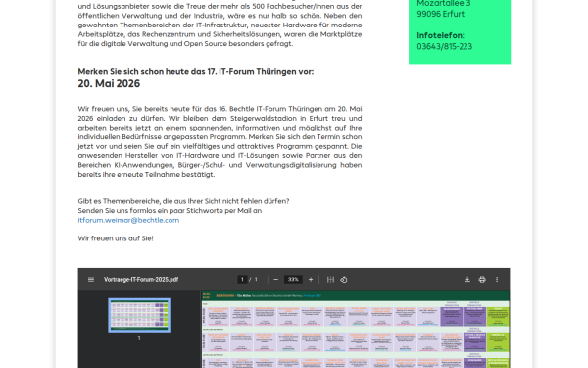Click the Infotelefon number 03643/815-223
Screen dimensions: 588x368
click(444, 46)
